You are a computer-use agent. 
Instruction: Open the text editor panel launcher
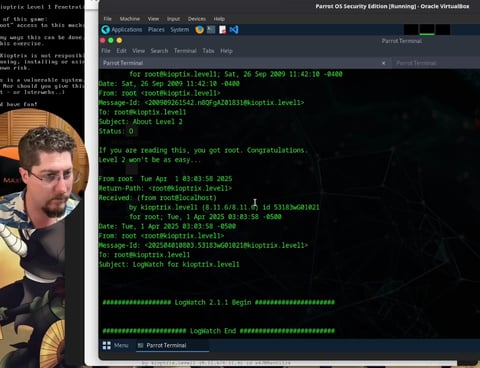[x=223, y=30]
